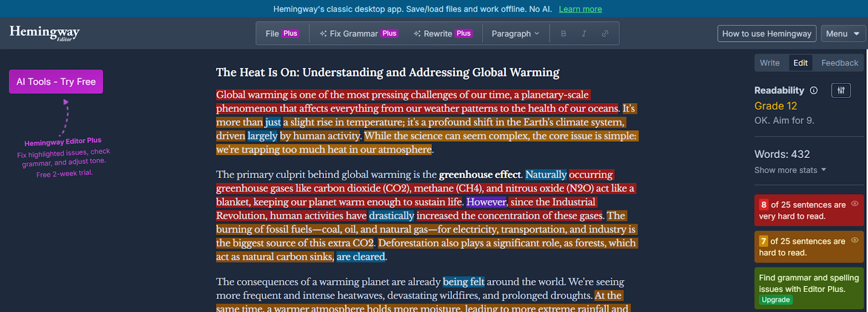
Task: Click the Readability info icon
Action: pos(814,91)
